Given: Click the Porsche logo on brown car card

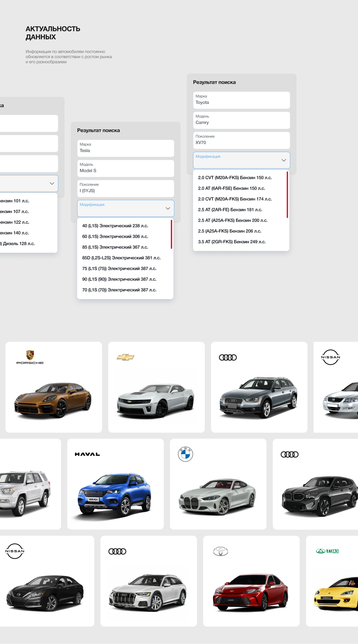Looking at the screenshot, I should pyautogui.click(x=30, y=357).
